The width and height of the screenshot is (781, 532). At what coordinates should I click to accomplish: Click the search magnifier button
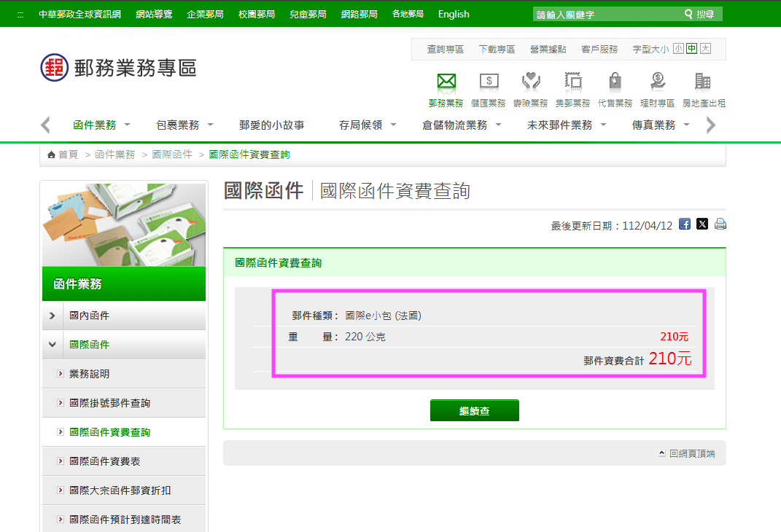pos(699,15)
